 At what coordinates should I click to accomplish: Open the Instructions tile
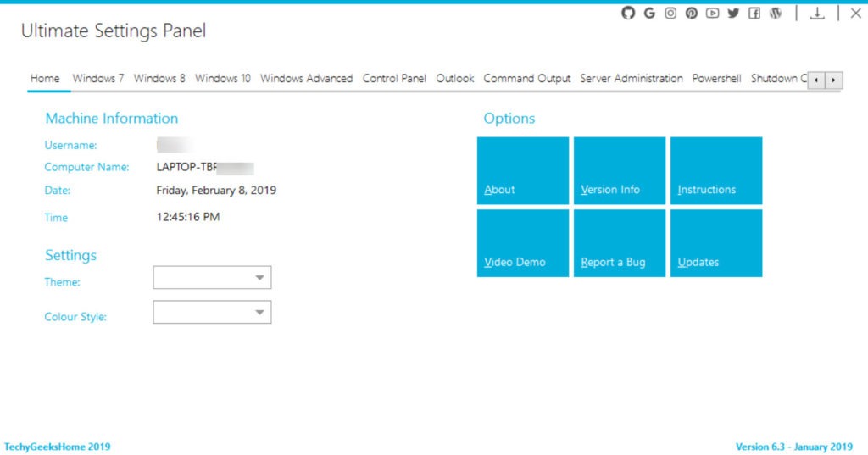(x=716, y=170)
